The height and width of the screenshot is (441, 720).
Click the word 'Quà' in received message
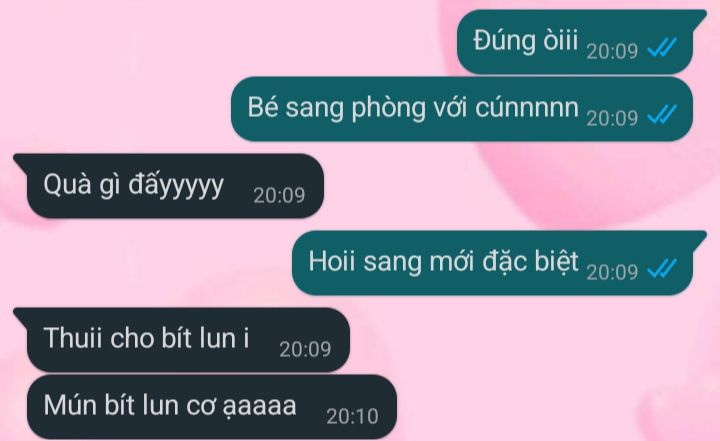click(67, 185)
